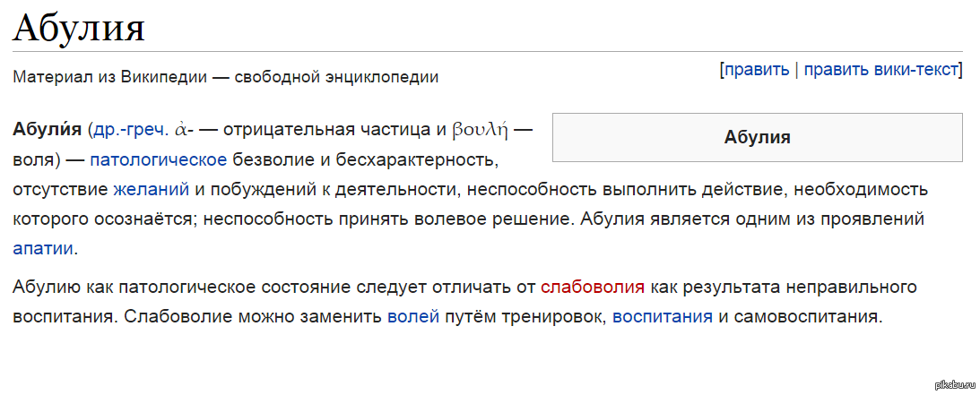This screenshot has height=395, width=980.
Task: Open the blue "воспитания" link
Action: (663, 316)
